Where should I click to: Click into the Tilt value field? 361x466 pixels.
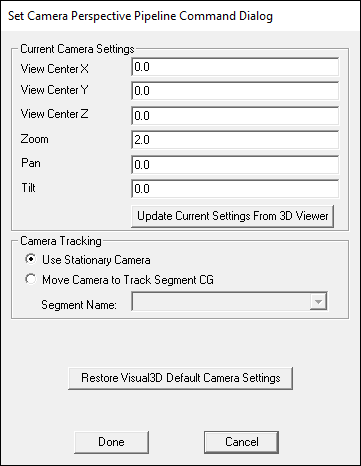click(x=235, y=189)
